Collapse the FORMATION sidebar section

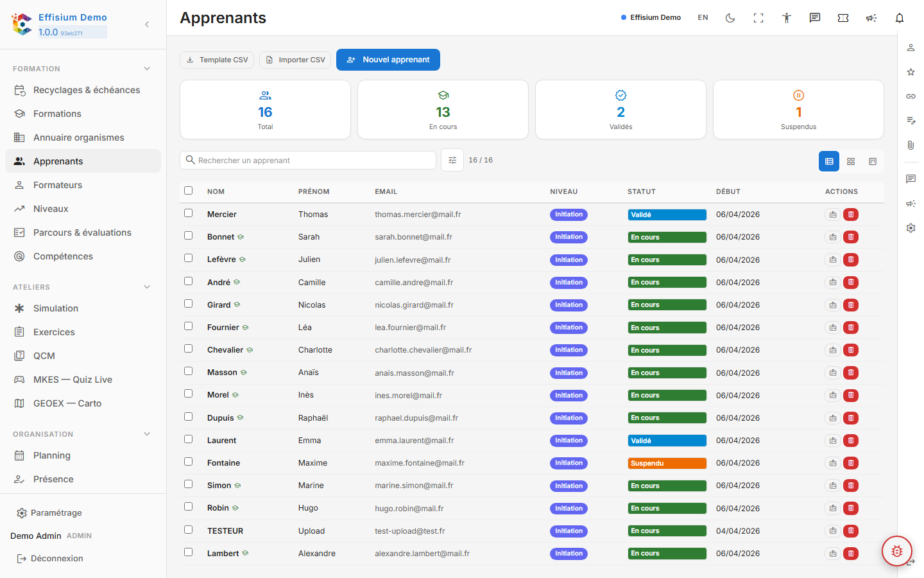(x=147, y=69)
